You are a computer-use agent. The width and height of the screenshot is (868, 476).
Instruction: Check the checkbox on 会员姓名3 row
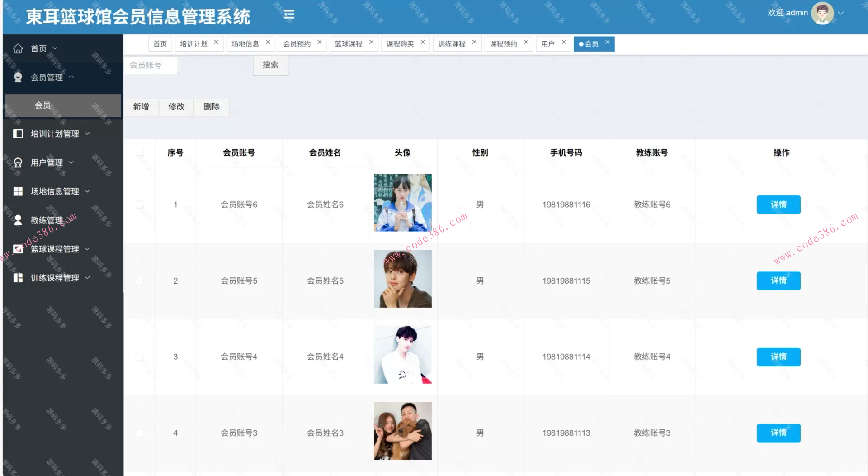point(139,433)
